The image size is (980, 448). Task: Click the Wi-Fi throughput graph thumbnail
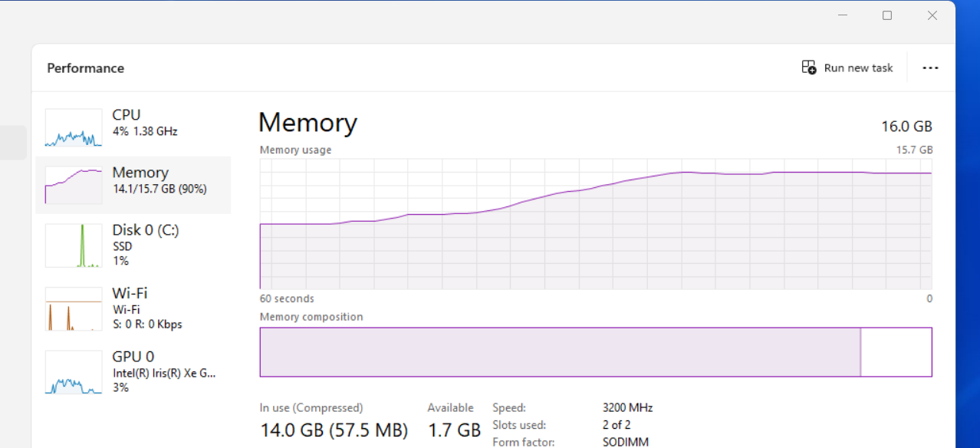click(x=73, y=309)
